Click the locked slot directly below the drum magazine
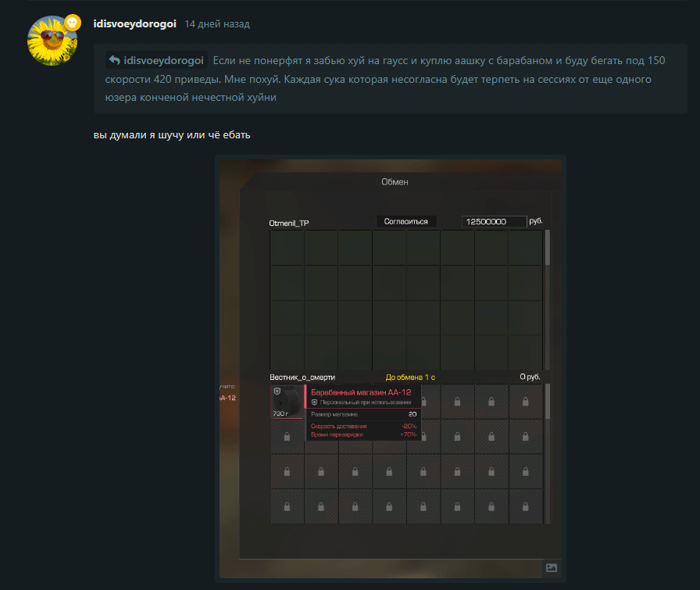The height and width of the screenshot is (590, 700). [x=287, y=436]
